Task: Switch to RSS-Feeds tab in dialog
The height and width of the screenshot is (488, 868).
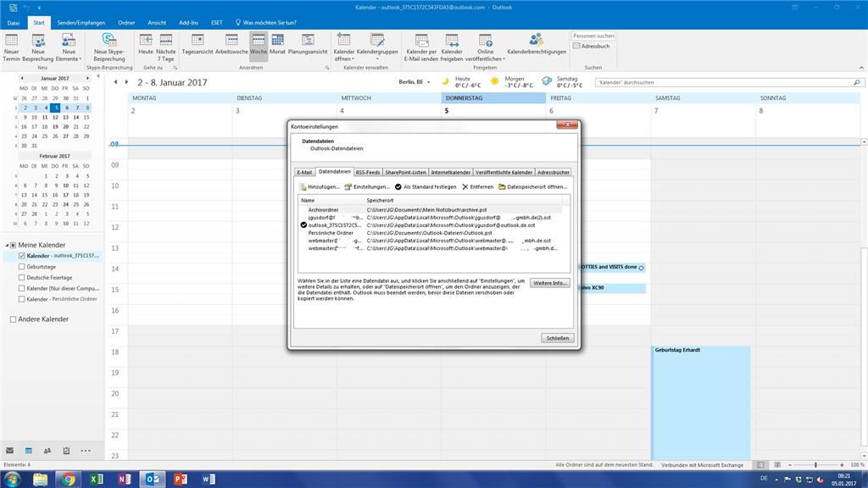Action: click(368, 172)
